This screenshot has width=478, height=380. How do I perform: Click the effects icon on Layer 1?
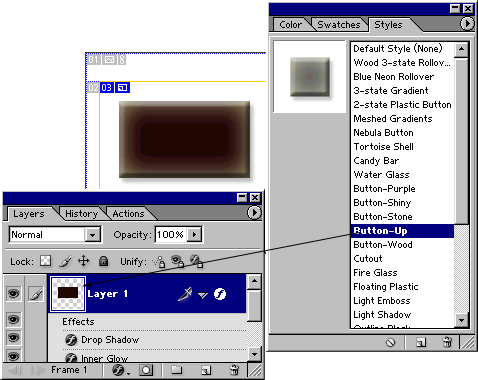[x=220, y=294]
